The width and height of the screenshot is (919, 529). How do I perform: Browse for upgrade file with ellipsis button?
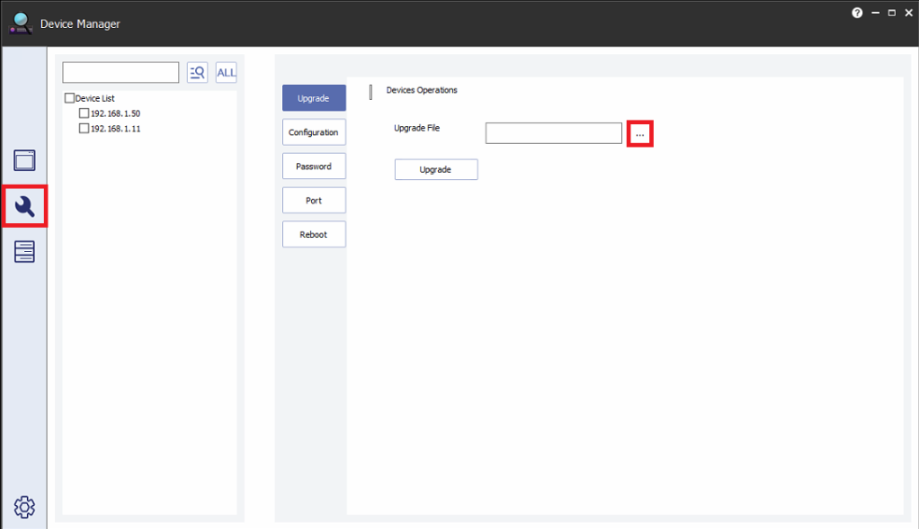(x=640, y=133)
